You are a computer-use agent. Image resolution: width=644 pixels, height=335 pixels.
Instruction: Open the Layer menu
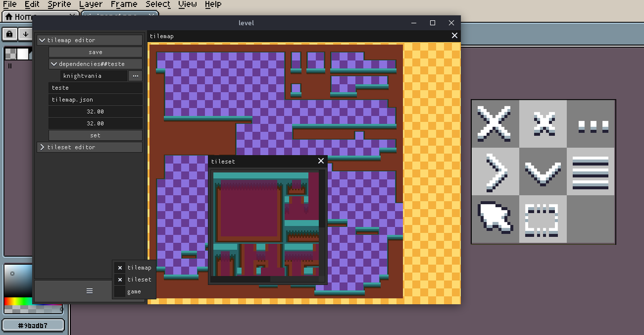(x=91, y=4)
